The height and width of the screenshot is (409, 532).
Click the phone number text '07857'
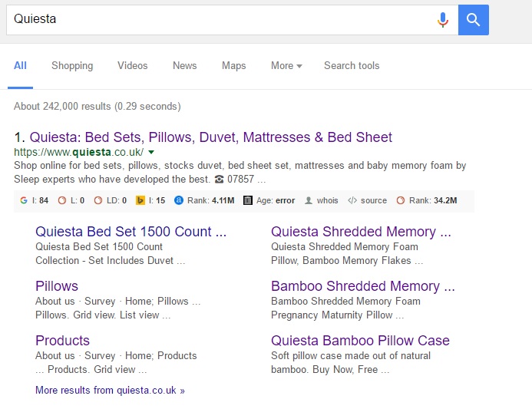[240, 179]
